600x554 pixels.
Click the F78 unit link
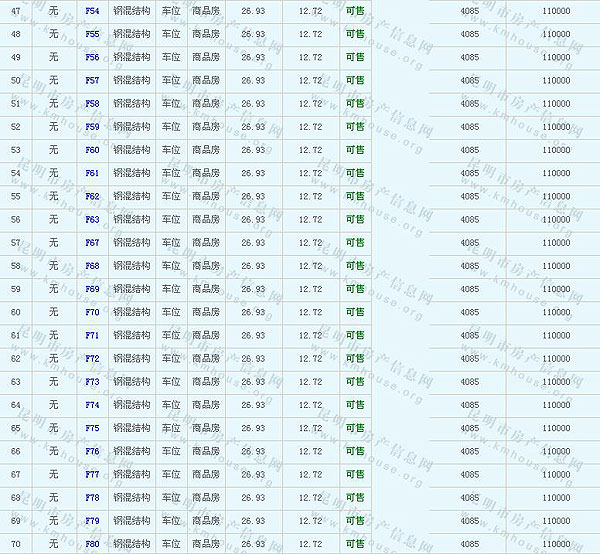[92, 497]
